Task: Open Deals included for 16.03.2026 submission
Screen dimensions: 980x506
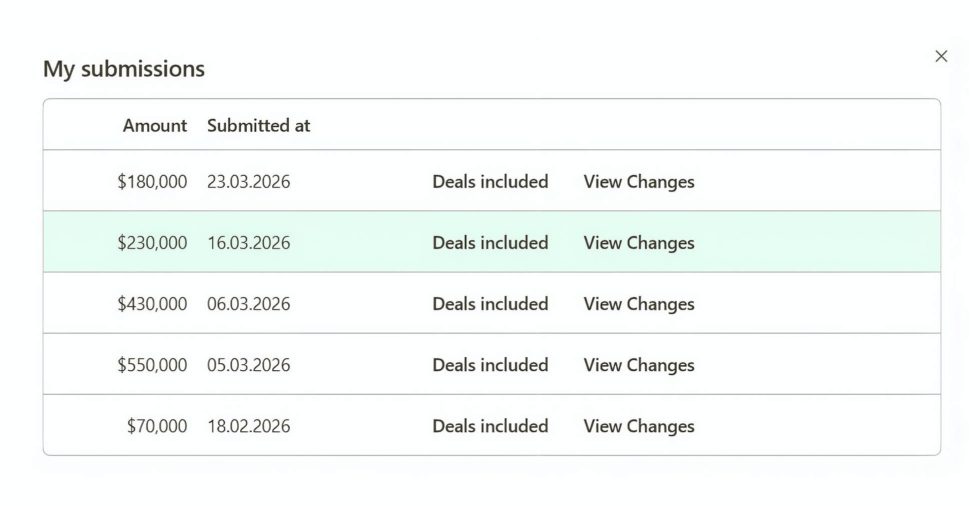Action: point(490,242)
